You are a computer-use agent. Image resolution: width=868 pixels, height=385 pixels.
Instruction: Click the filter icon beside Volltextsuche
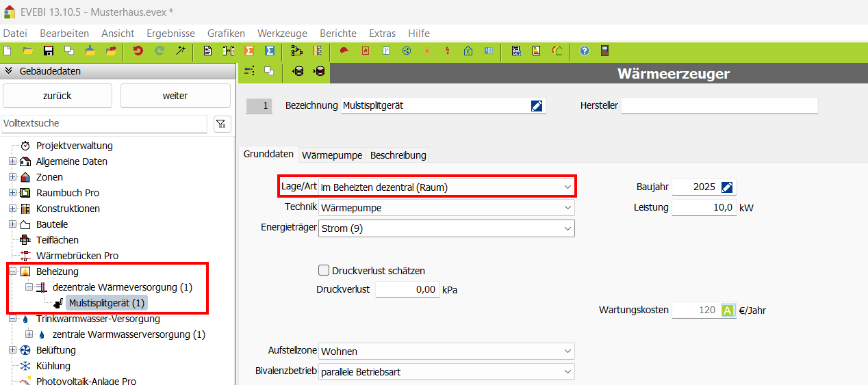221,124
